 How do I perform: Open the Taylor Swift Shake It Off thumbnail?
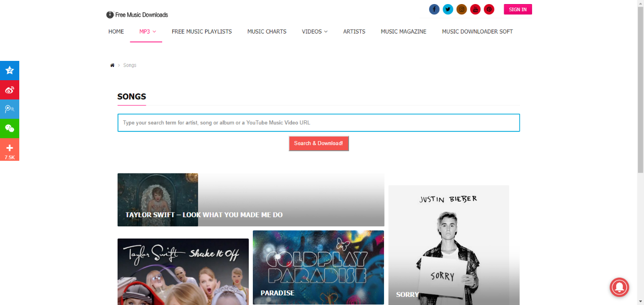coord(183,272)
